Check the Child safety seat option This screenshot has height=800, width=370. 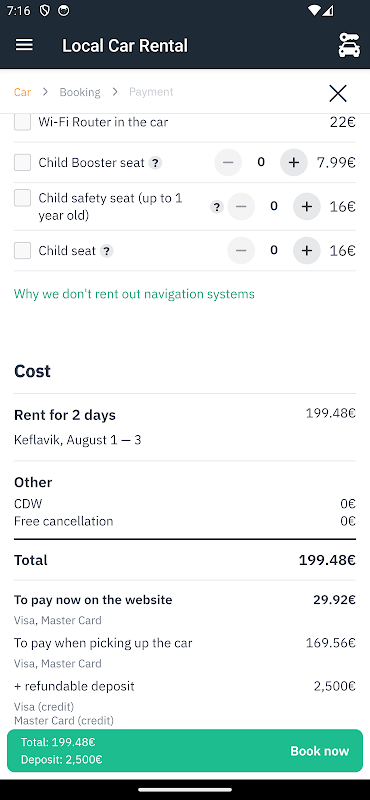pyautogui.click(x=22, y=198)
